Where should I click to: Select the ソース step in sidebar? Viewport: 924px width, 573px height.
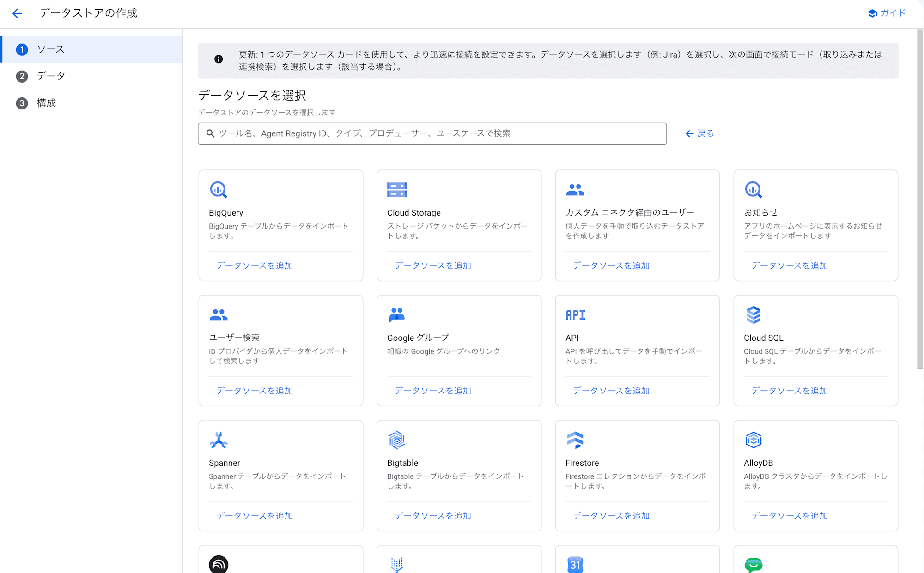pyautogui.click(x=91, y=49)
